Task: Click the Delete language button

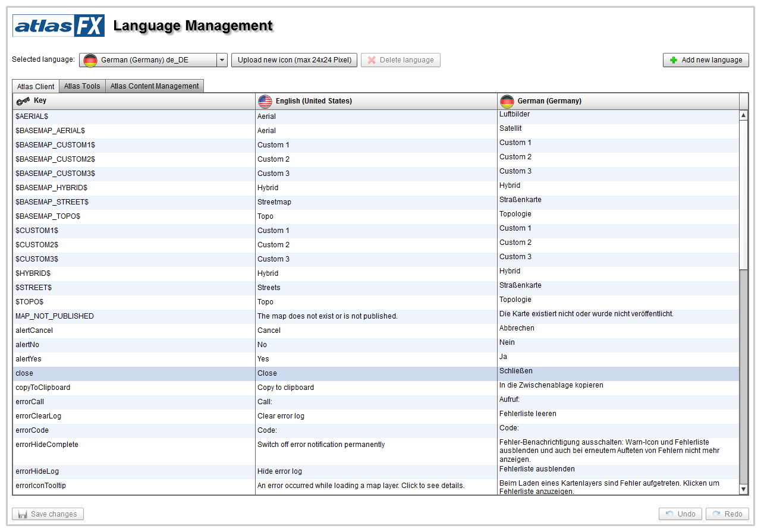Action: point(401,60)
